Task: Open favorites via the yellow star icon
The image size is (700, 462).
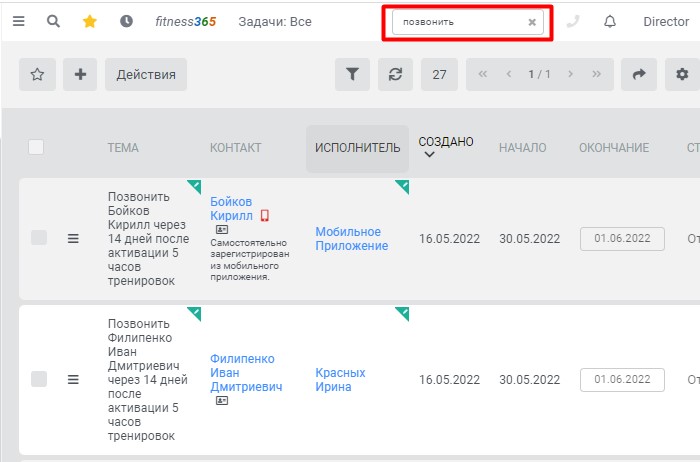Action: [90, 21]
